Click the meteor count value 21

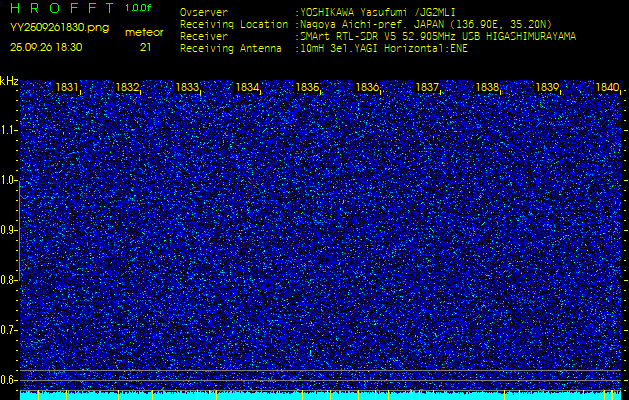pyautogui.click(x=146, y=47)
